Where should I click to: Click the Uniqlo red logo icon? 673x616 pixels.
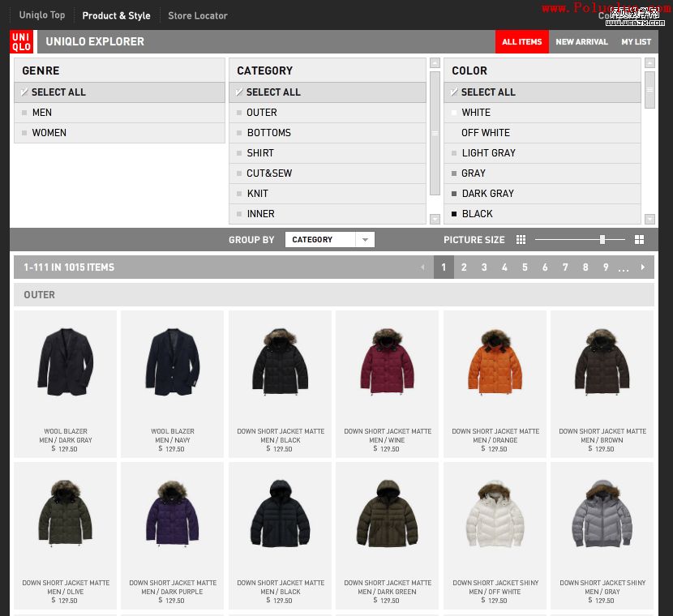21,41
